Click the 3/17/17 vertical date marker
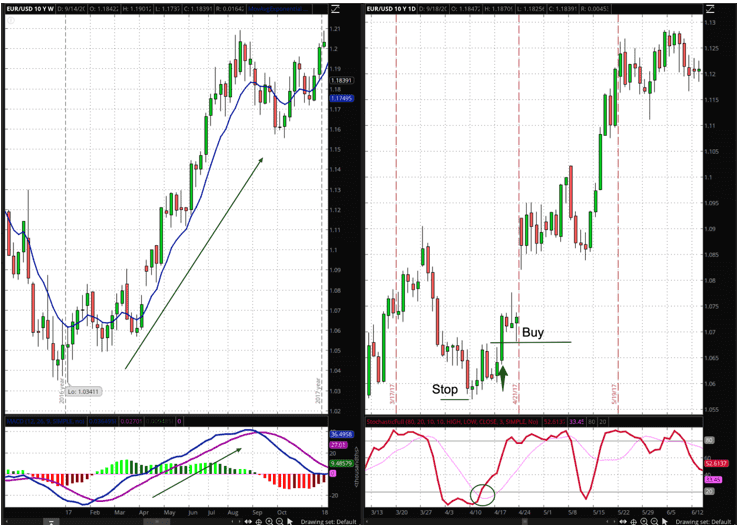Screen dimensions: 739x531 (393, 393)
